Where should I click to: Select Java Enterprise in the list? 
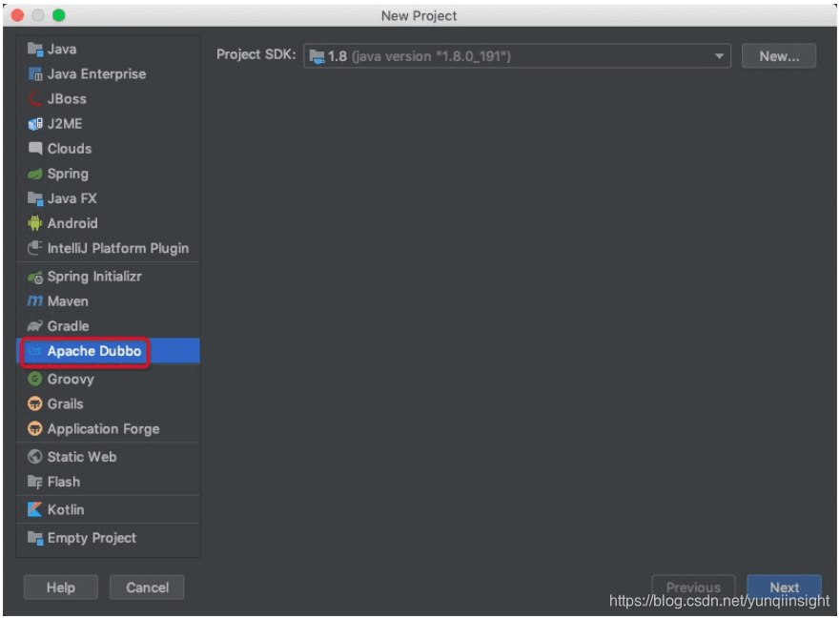(x=108, y=74)
